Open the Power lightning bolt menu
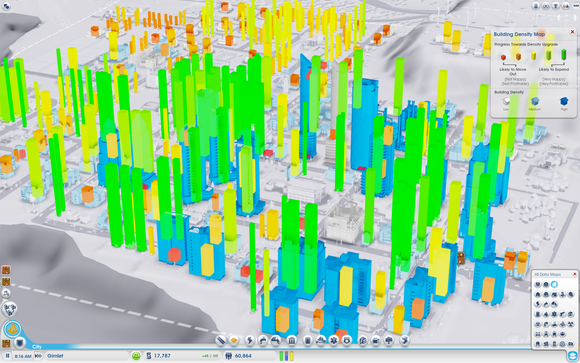580x363 pixels. [x=250, y=340]
